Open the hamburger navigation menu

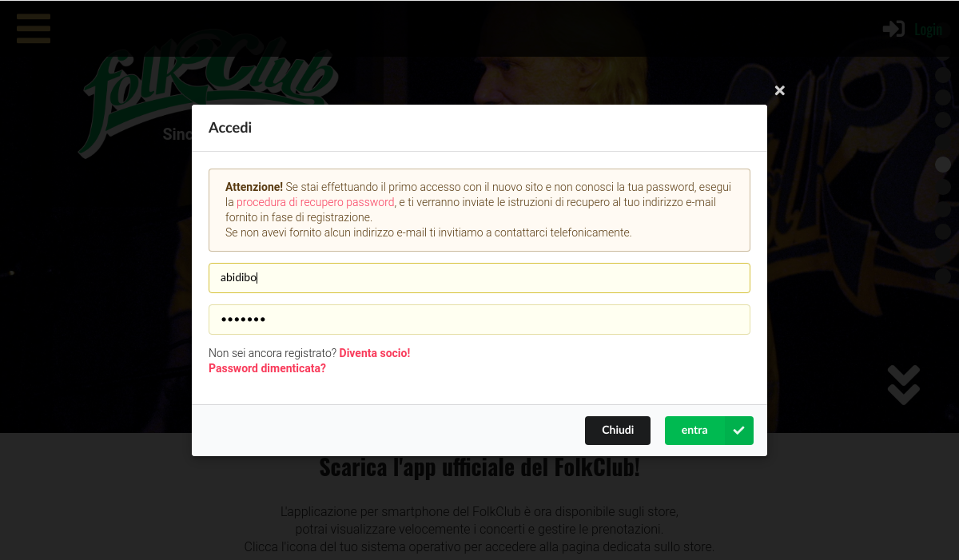[34, 28]
